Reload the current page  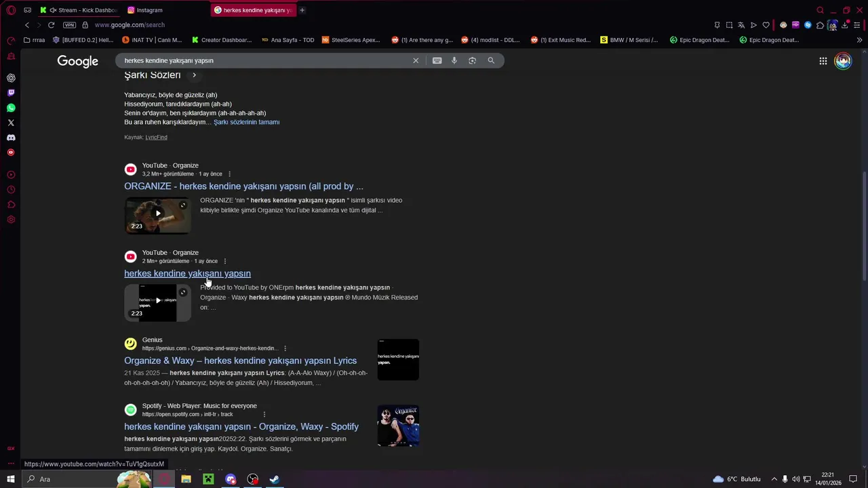point(51,25)
